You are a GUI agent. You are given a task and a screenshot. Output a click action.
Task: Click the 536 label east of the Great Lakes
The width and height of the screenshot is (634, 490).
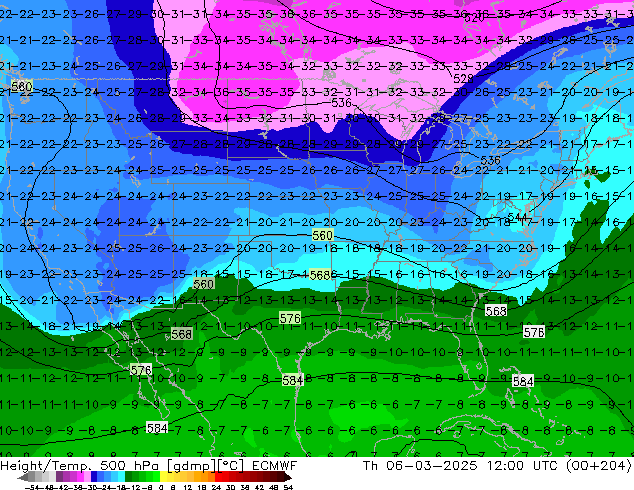[x=490, y=160]
